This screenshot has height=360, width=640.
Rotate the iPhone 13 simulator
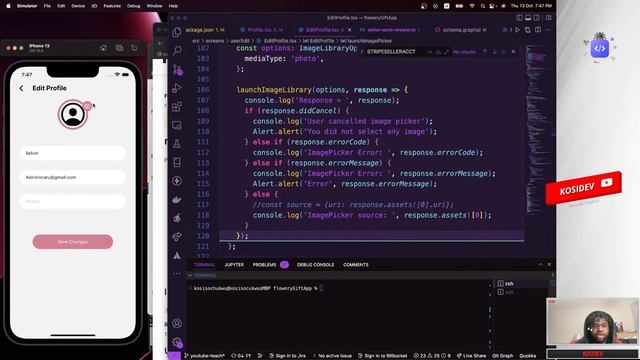pos(134,48)
